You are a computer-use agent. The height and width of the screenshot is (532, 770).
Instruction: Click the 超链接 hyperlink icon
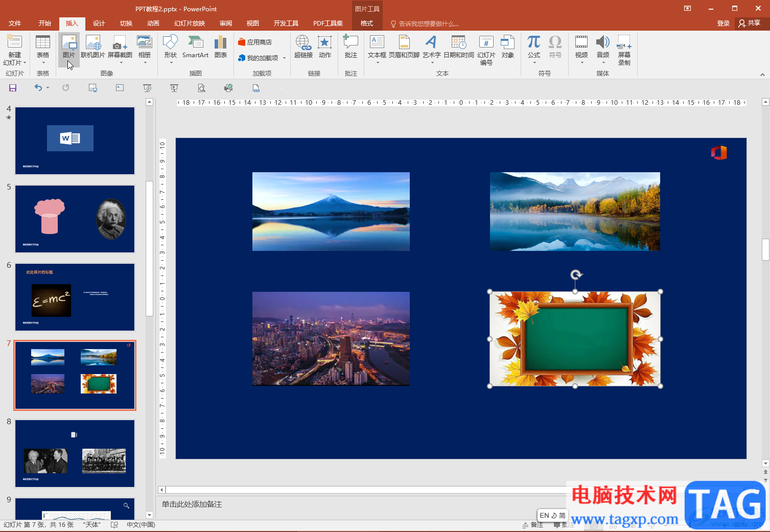303,47
